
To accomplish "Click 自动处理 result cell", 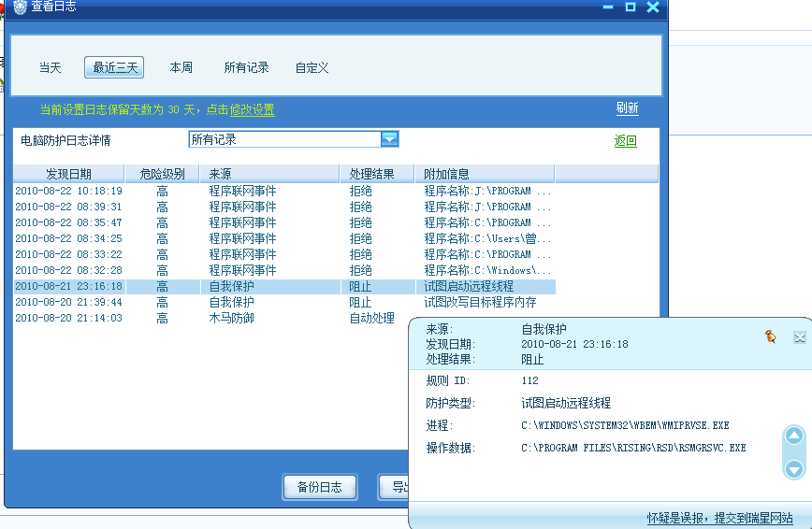I will click(x=371, y=318).
